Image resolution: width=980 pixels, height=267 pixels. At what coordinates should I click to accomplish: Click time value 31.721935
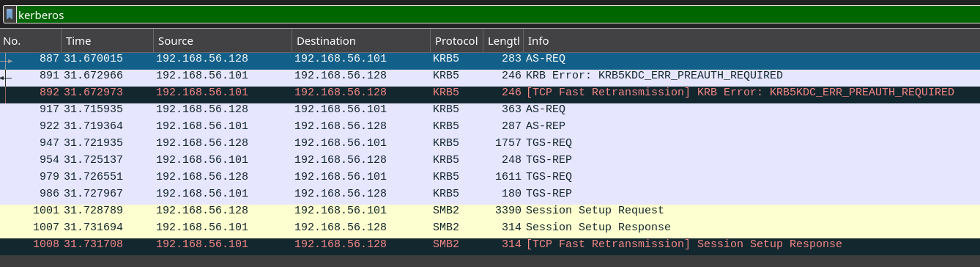tap(93, 143)
